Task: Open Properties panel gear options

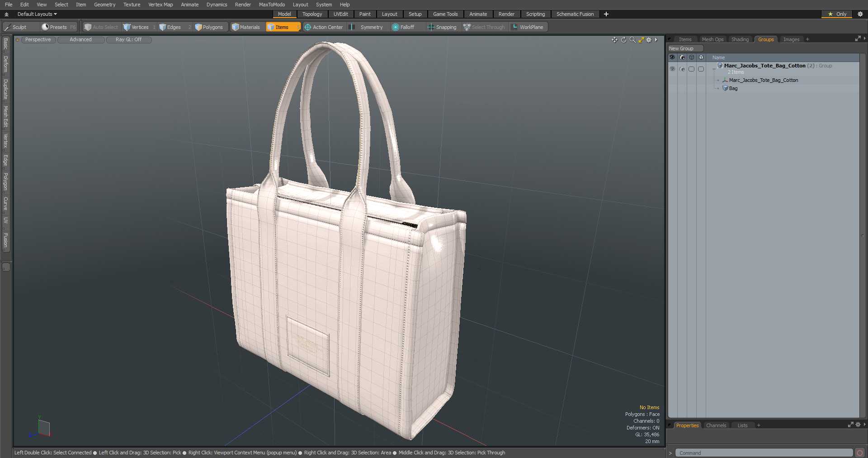Action: [x=858, y=425]
